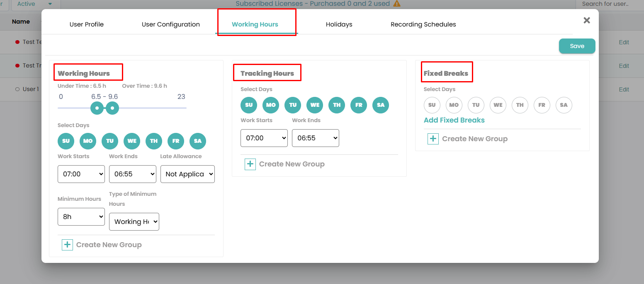Click the bottom Edit link in the user list
The width and height of the screenshot is (644, 284).
(x=624, y=89)
